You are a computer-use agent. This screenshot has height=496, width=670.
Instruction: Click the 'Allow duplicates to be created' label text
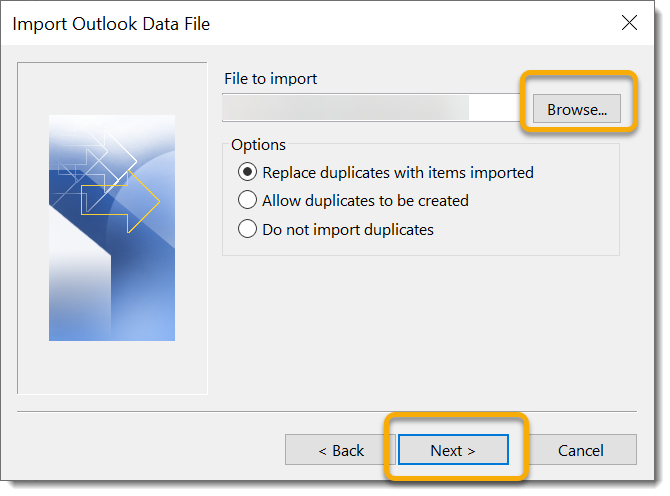point(365,200)
